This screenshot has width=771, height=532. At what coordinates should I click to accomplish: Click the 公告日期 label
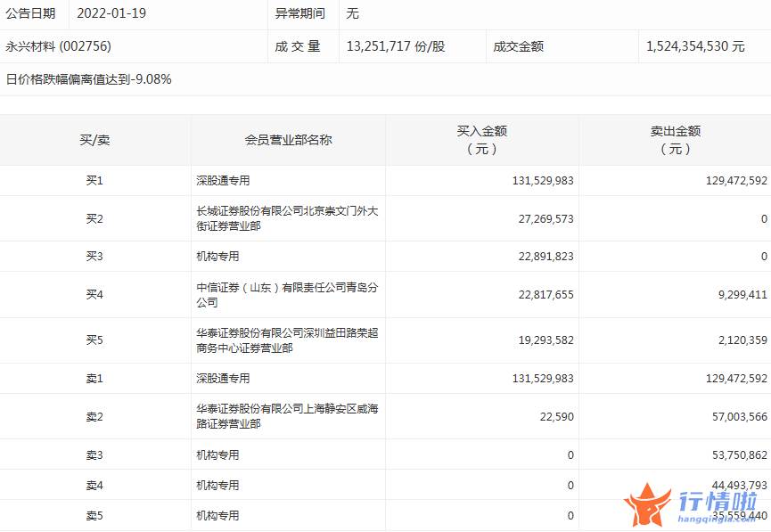30,13
